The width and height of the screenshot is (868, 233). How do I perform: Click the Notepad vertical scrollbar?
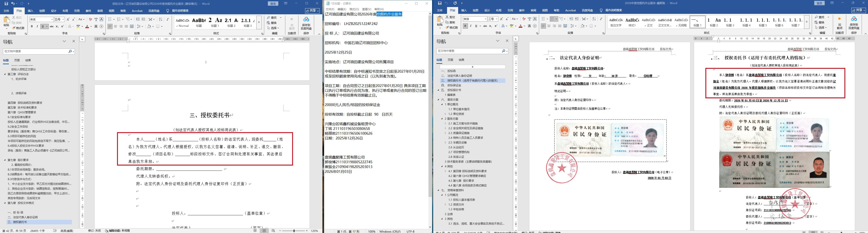[430, 106]
